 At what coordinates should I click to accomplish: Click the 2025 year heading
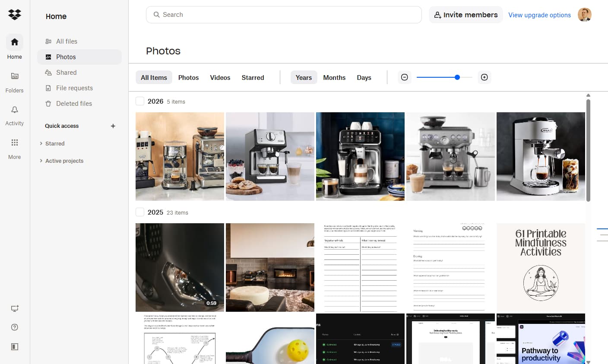point(155,212)
